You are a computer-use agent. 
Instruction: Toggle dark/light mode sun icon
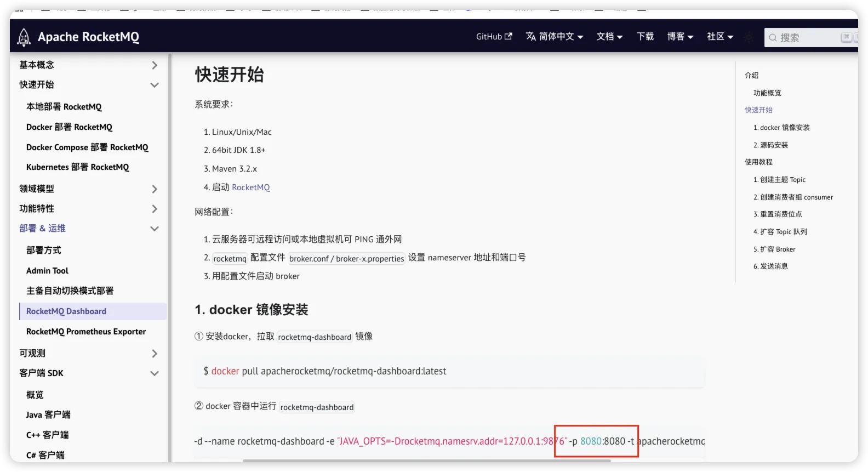click(x=749, y=37)
